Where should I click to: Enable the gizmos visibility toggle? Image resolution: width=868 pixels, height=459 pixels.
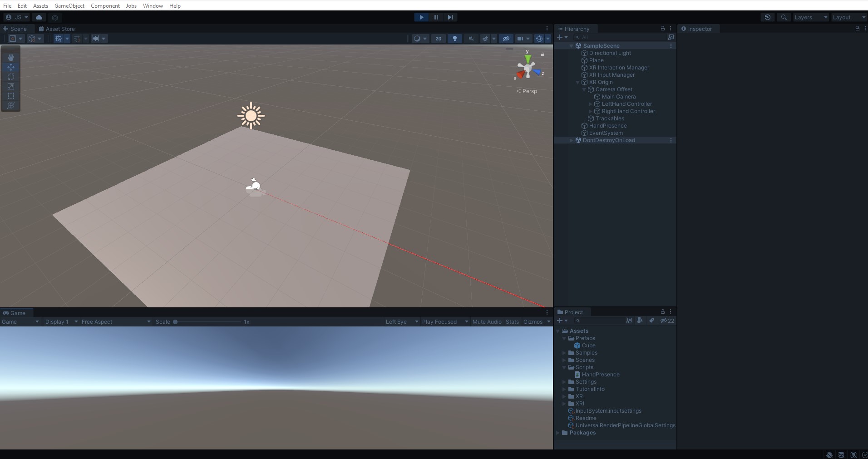538,39
